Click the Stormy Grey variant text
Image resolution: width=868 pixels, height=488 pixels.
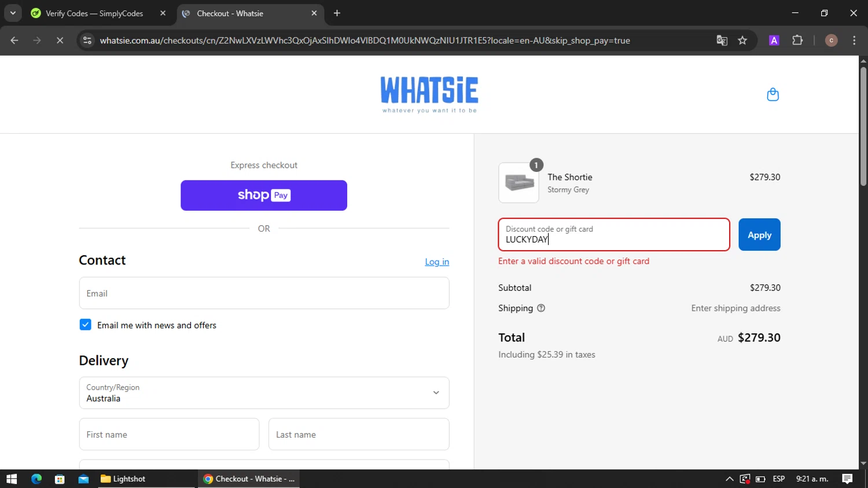(568, 190)
